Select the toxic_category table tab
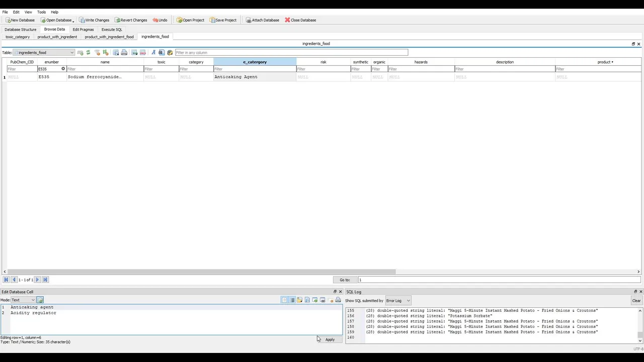The width and height of the screenshot is (644, 362). (18, 37)
